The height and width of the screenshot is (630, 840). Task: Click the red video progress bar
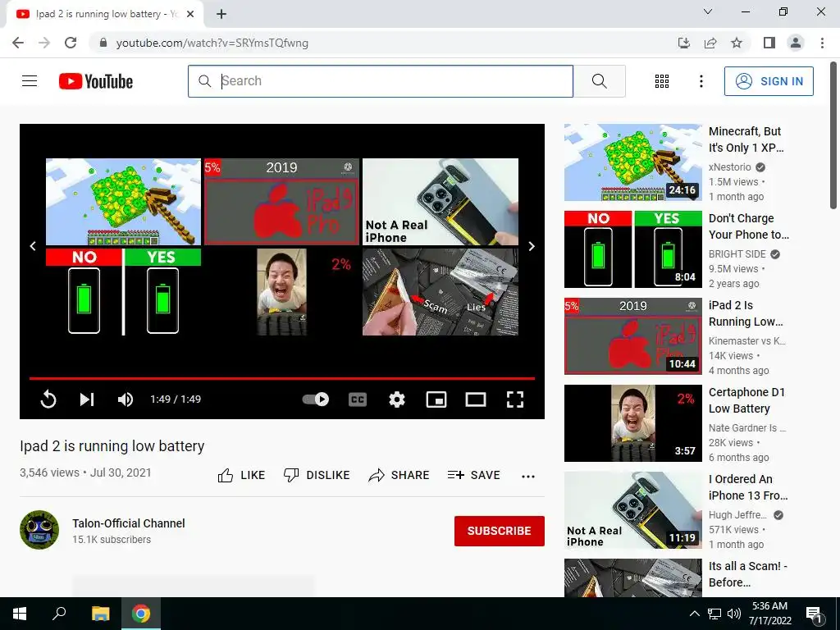click(x=282, y=378)
